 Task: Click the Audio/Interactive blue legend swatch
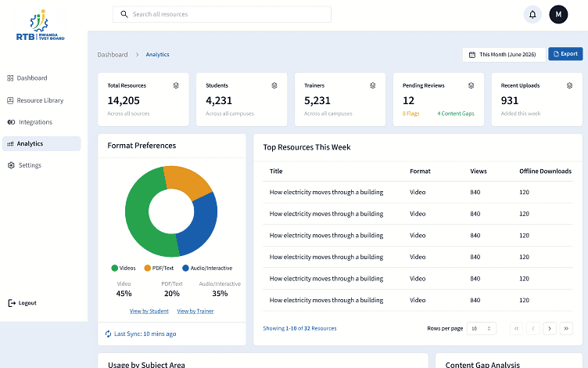tap(185, 268)
